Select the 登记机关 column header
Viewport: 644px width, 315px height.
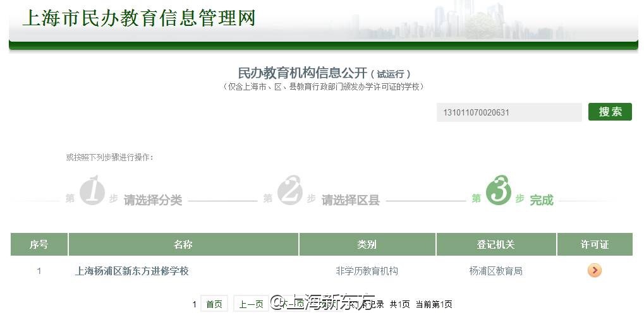[x=495, y=244]
